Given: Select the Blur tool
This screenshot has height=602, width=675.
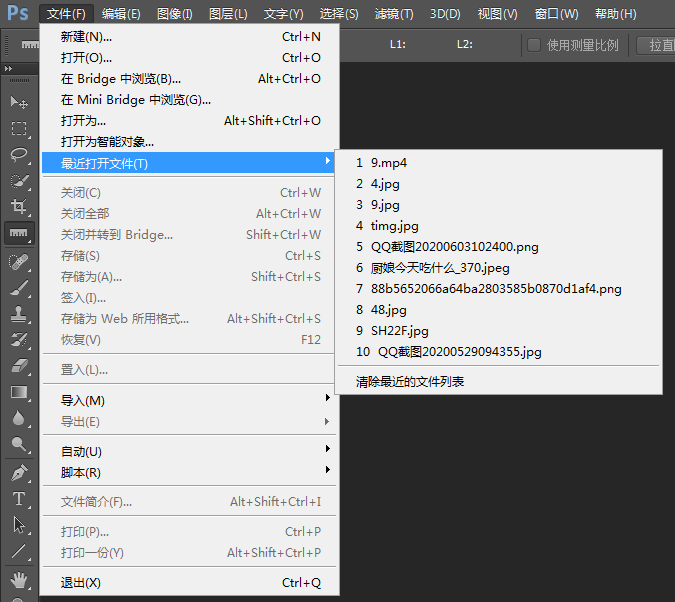Looking at the screenshot, I should coord(19,418).
